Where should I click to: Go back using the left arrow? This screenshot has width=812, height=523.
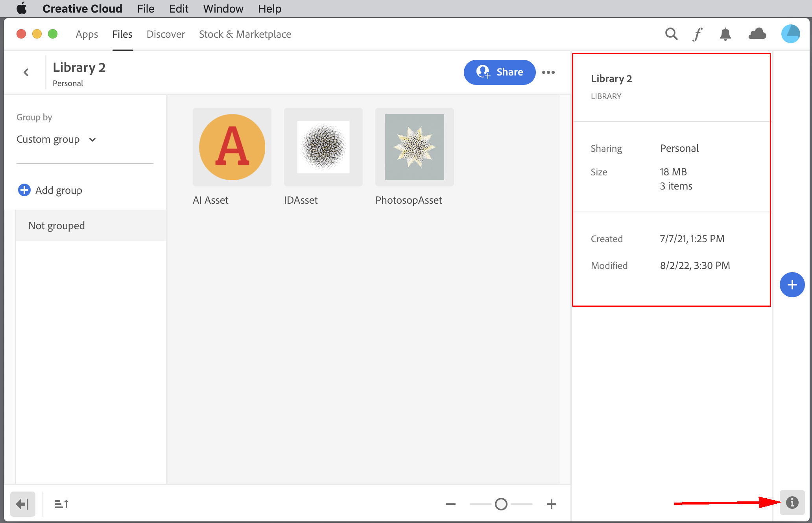26,72
